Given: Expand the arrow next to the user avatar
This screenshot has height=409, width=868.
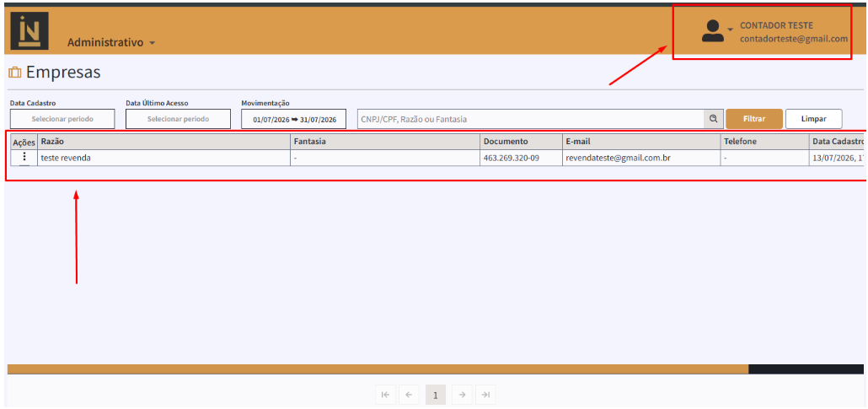Looking at the screenshot, I should [730, 30].
